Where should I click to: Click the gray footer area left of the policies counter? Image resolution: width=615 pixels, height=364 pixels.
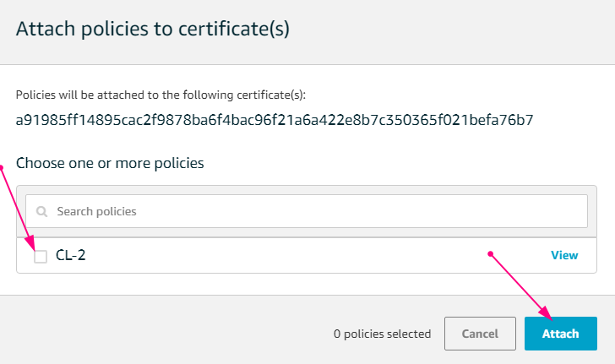165,334
